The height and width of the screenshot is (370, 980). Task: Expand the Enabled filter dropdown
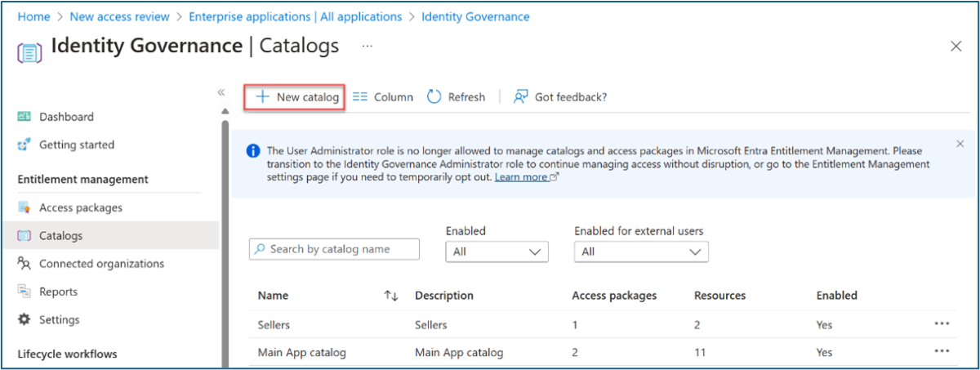point(497,252)
